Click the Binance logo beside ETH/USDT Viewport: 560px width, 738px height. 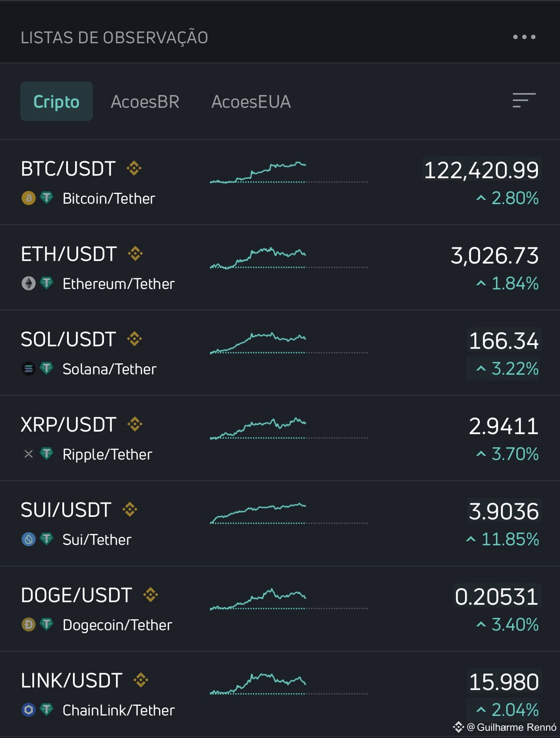(135, 254)
